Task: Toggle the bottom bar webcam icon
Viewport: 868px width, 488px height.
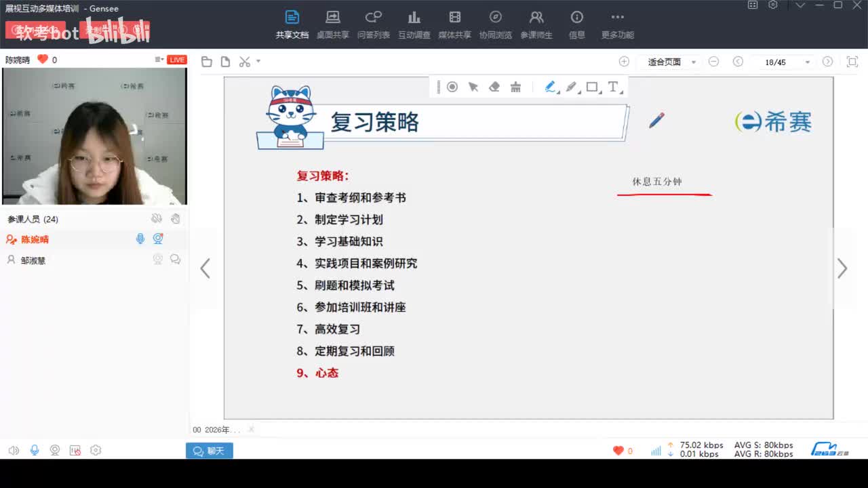Action: click(x=55, y=450)
